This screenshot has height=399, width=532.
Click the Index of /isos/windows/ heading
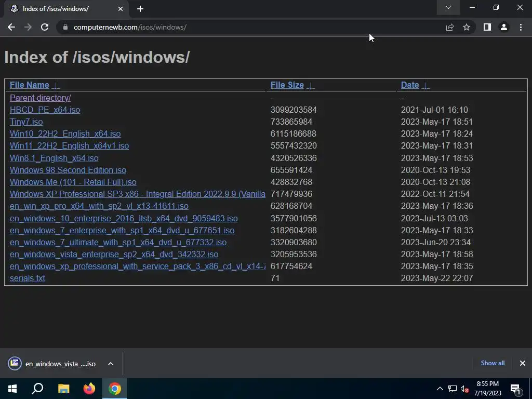97,57
